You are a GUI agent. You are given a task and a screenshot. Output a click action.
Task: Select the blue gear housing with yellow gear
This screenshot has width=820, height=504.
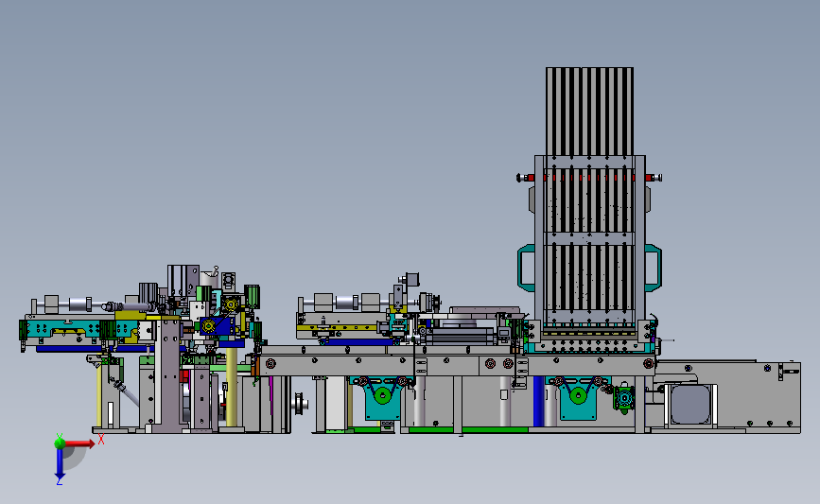[217, 326]
